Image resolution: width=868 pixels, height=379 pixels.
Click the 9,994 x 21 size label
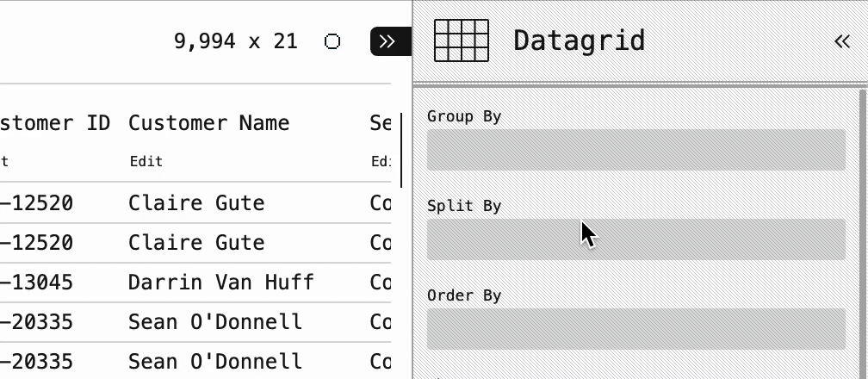(236, 41)
